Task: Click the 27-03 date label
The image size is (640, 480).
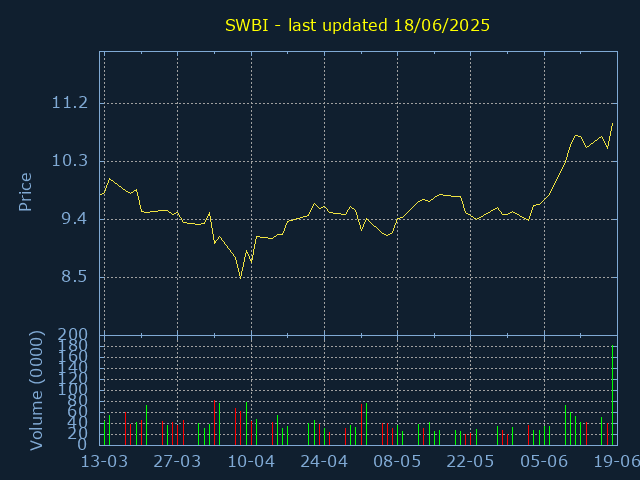Action: coord(177,462)
